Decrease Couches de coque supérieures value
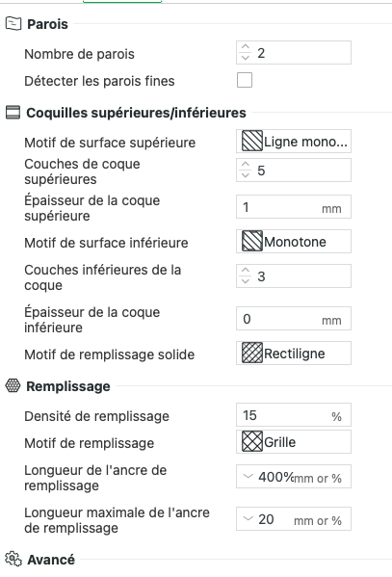 pyautogui.click(x=246, y=174)
